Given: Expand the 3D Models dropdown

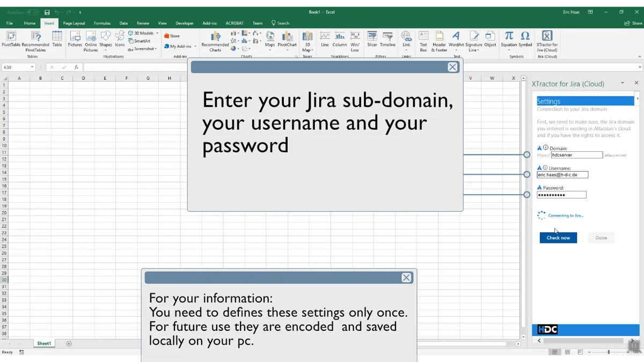Looking at the screenshot, I should [157, 33].
